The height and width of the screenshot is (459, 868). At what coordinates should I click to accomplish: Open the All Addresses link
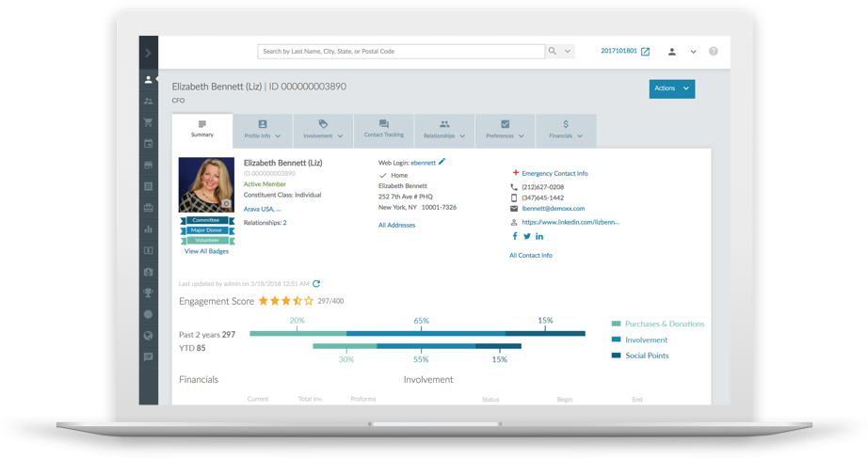(x=396, y=225)
